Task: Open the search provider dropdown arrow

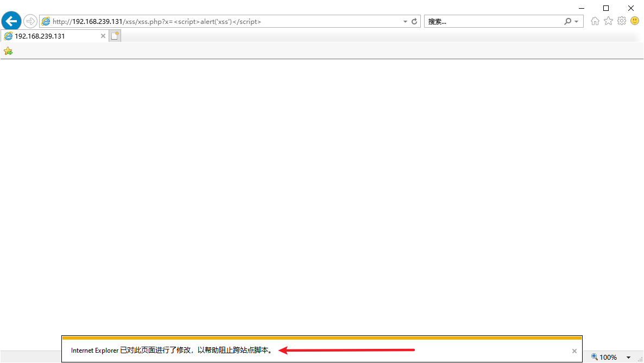Action: 577,21
